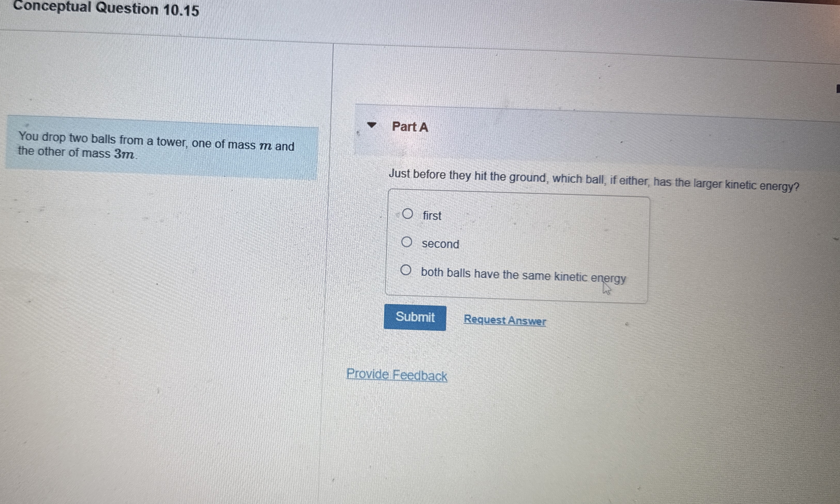The width and height of the screenshot is (840, 504).
Task: Open the Request Answer link
Action: 505,320
